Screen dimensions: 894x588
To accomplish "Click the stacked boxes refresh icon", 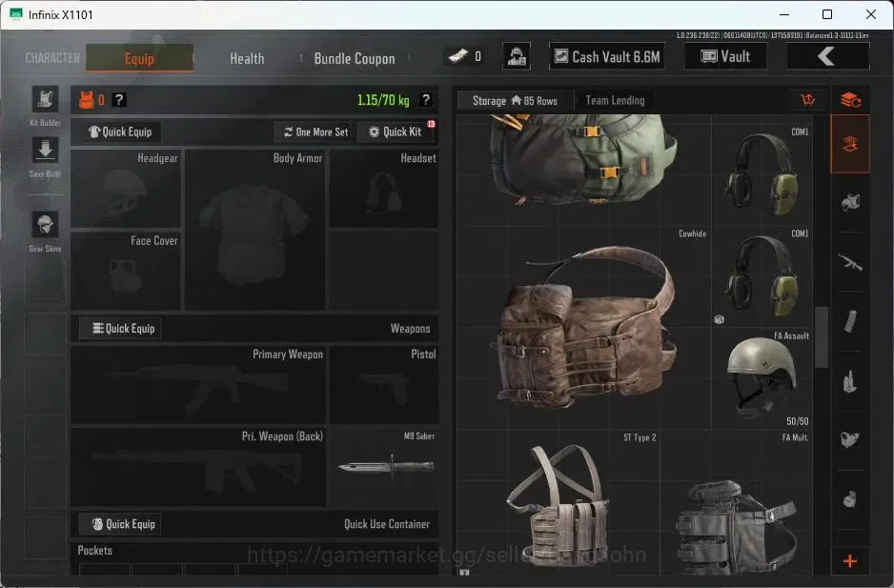I will click(850, 100).
